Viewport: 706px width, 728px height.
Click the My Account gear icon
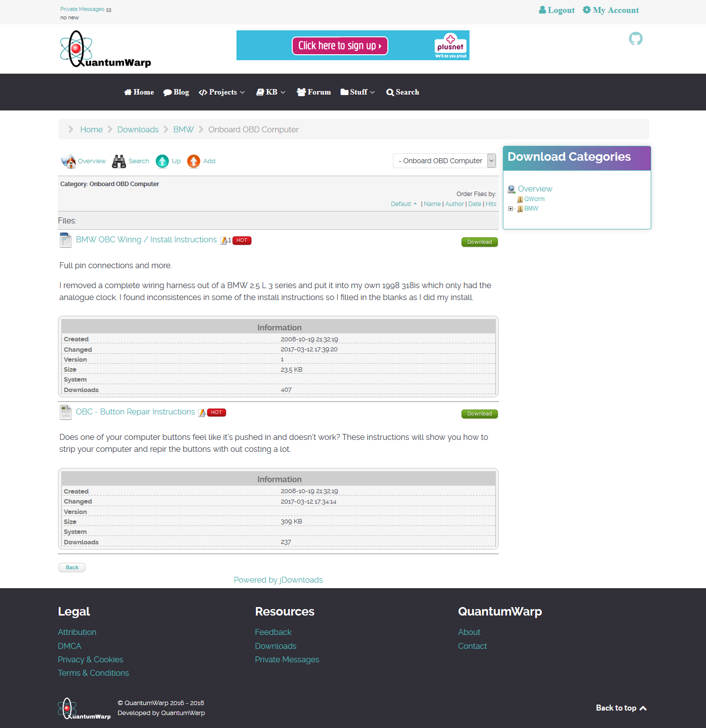(587, 9)
